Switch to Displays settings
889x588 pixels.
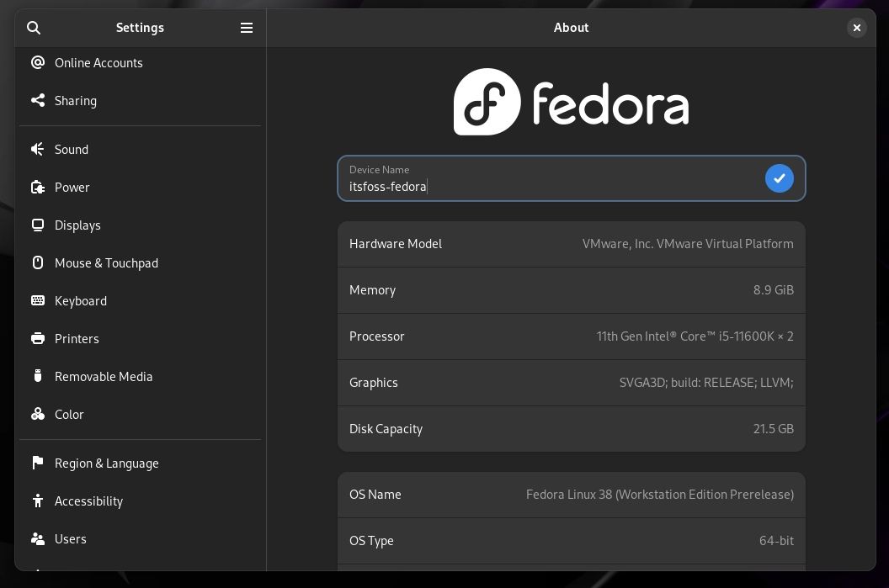click(x=140, y=225)
